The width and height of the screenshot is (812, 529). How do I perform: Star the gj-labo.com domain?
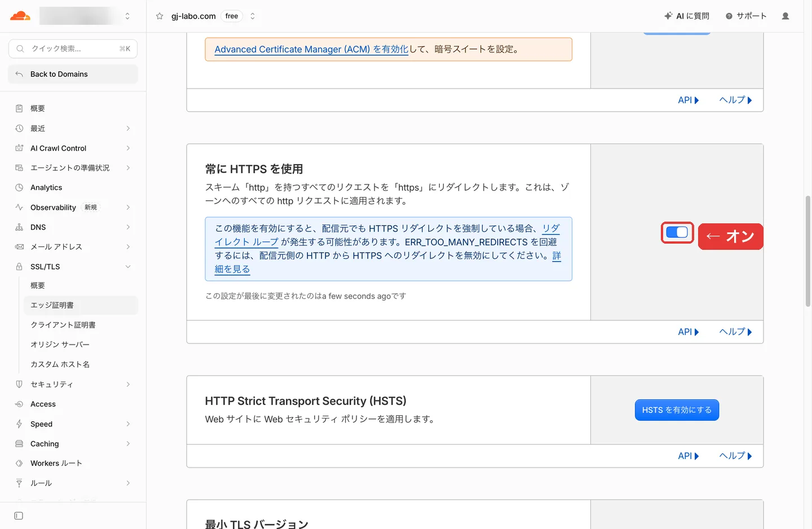click(x=160, y=16)
